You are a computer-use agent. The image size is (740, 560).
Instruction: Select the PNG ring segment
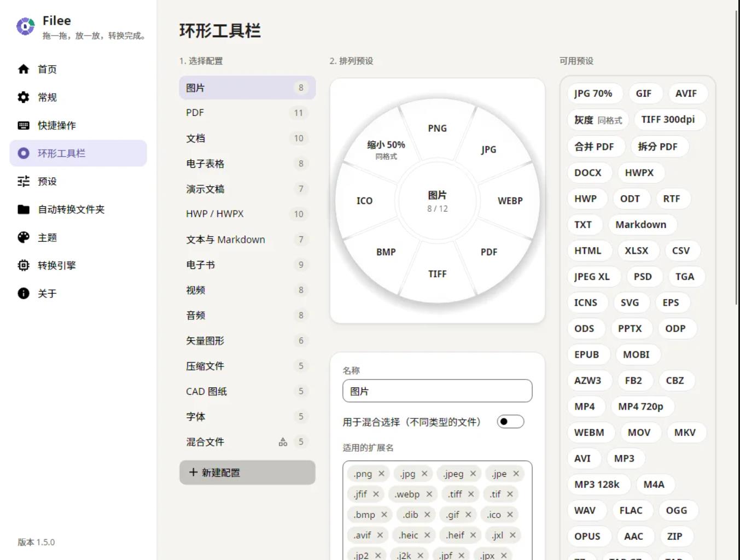pyautogui.click(x=438, y=129)
